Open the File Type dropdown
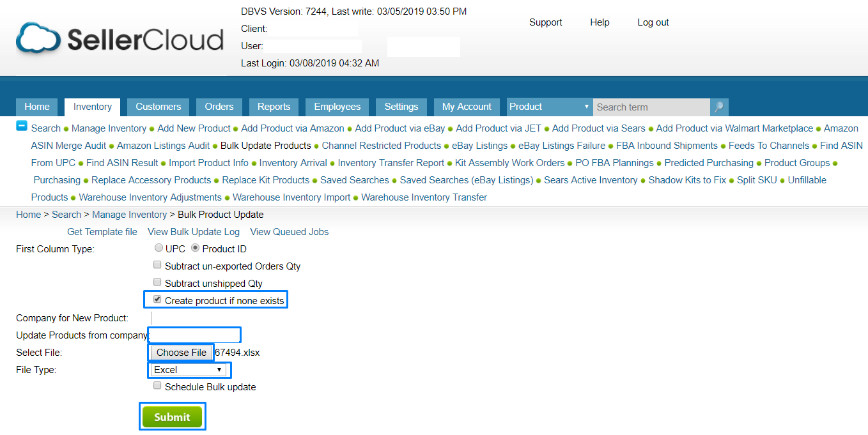Viewport: 868px width, 435px height. tap(189, 370)
